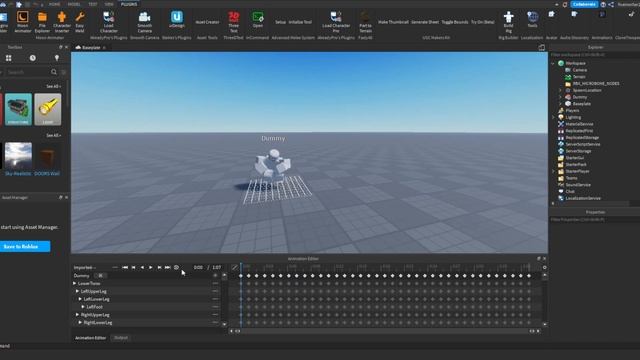This screenshot has height=360, width=640.
Task: Activate the Smooth Camera plugin
Action: (144, 22)
